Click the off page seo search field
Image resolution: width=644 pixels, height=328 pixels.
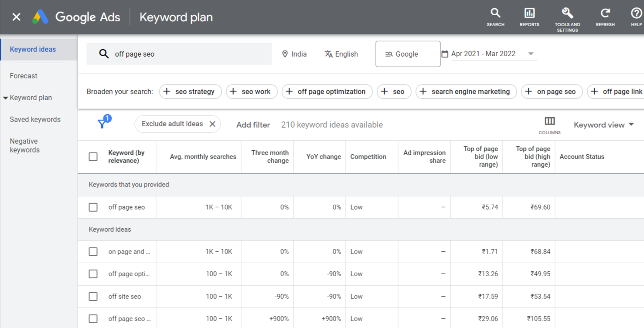click(x=179, y=54)
